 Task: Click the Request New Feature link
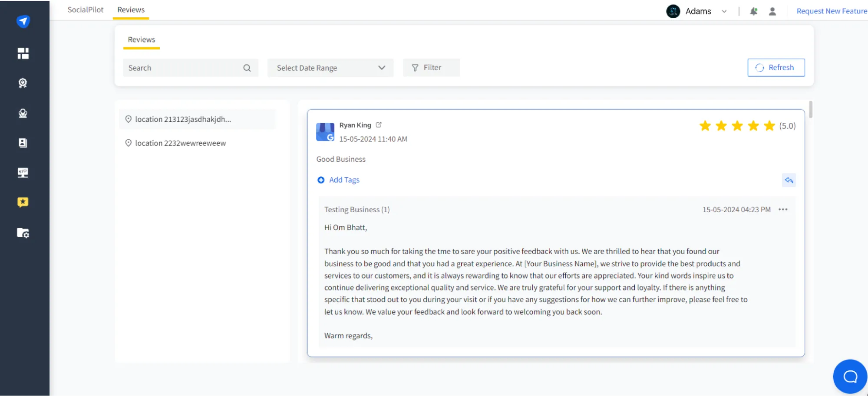click(x=831, y=11)
